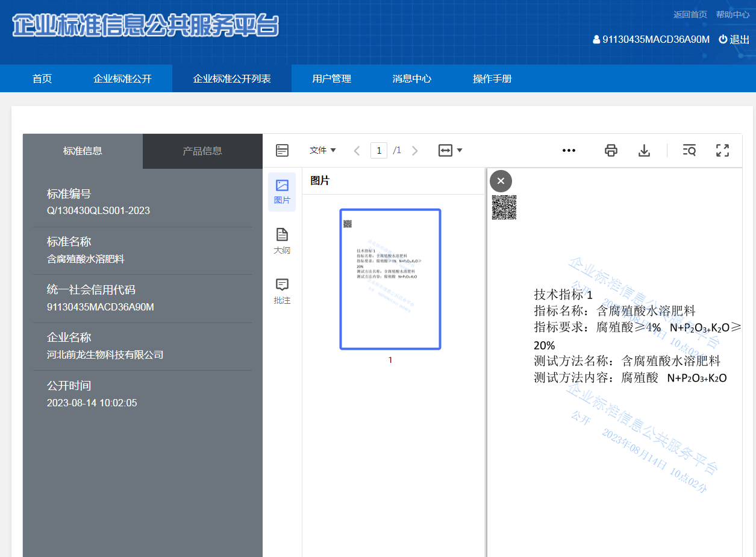Enter fullscreen mode for the viewer
Screen dimensions: 756x557
(722, 151)
